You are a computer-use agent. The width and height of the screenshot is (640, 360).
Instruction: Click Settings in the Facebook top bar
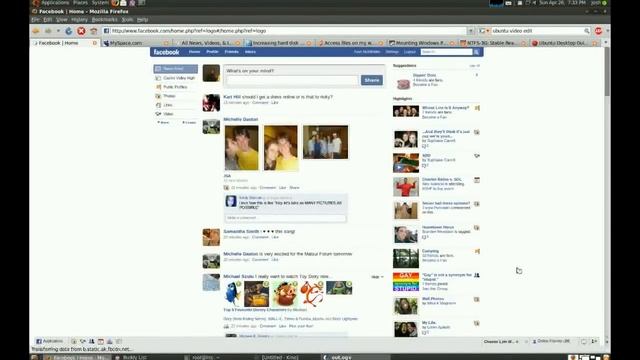pyautogui.click(x=392, y=52)
